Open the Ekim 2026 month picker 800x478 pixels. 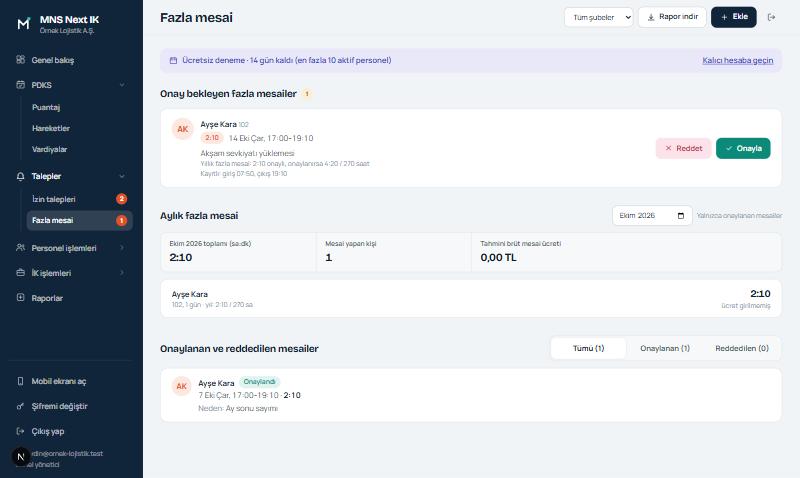652,216
